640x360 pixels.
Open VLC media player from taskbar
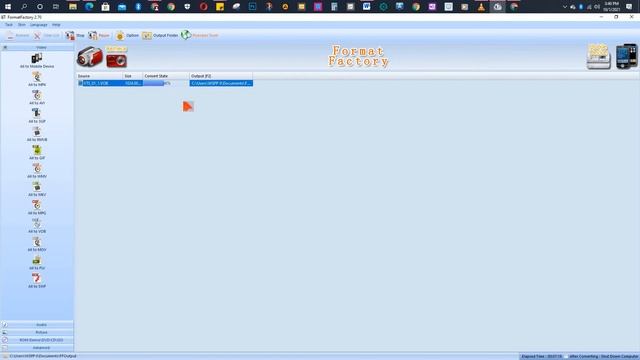pyautogui.click(x=481, y=7)
